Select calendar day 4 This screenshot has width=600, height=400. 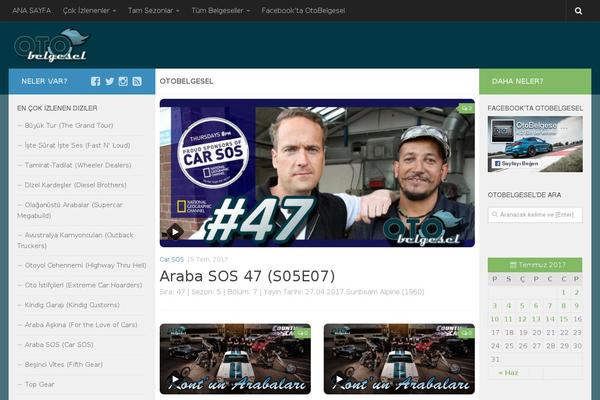click(x=509, y=306)
